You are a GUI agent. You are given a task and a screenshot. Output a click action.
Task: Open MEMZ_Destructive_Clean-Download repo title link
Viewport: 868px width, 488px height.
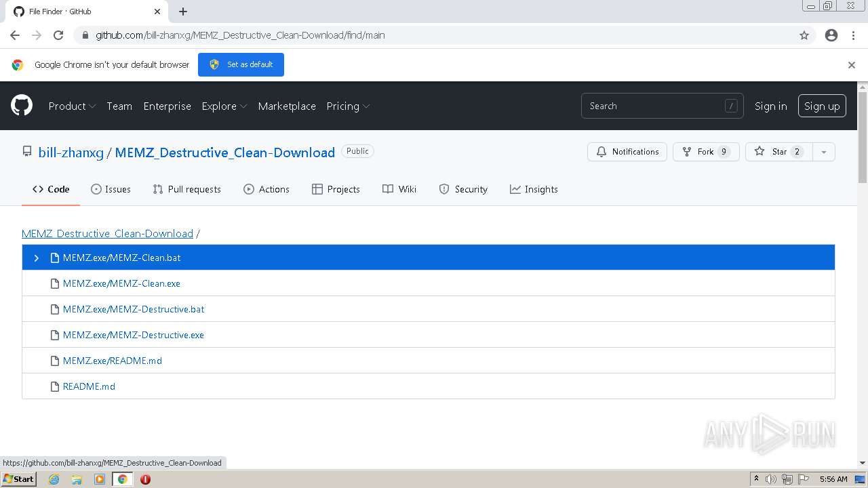[x=225, y=152]
